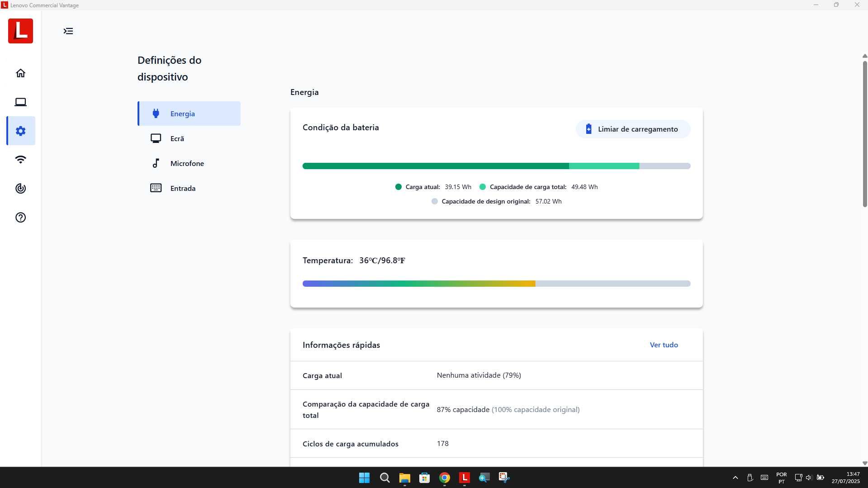Open the Entrada settings section
Screen dimensions: 868x488
(x=189, y=188)
